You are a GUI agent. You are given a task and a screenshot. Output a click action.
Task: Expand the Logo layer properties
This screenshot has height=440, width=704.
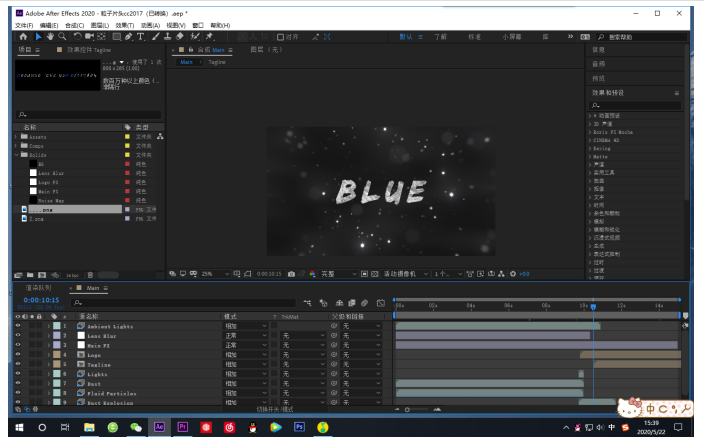coord(49,355)
